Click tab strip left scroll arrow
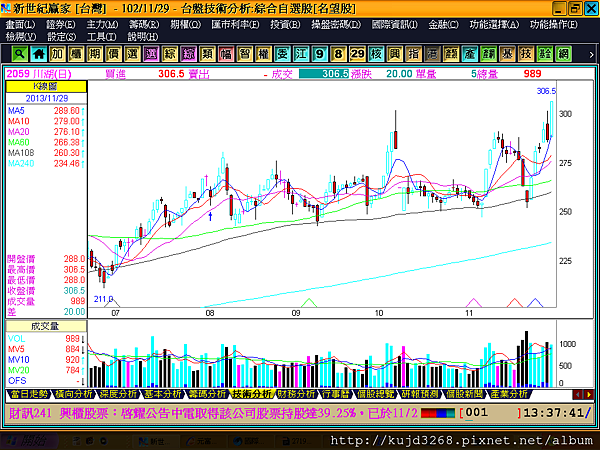600x450 pixels. 578,394
